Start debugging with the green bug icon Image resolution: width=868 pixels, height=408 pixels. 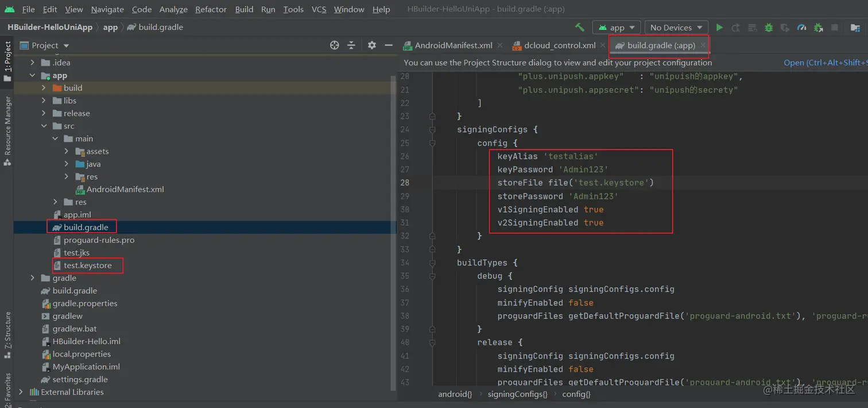coord(769,27)
